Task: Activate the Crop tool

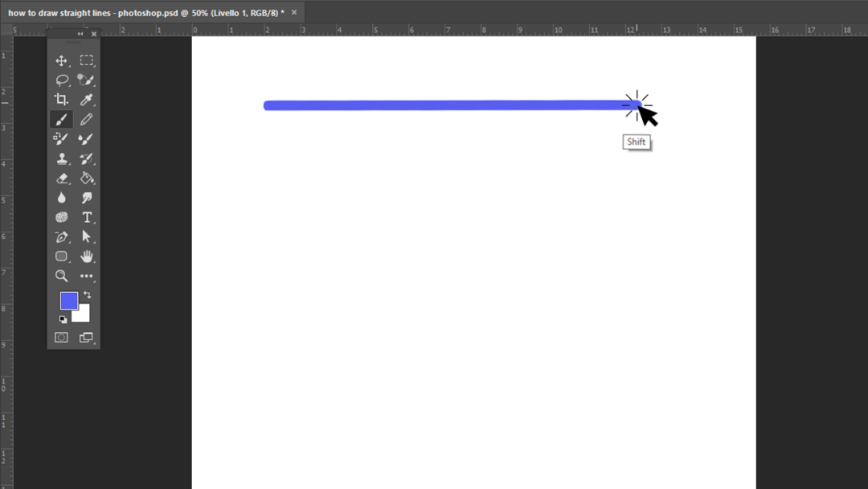Action: pos(62,99)
